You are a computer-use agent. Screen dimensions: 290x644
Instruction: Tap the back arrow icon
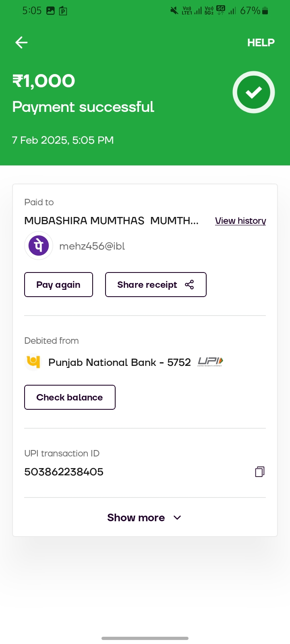point(21,42)
